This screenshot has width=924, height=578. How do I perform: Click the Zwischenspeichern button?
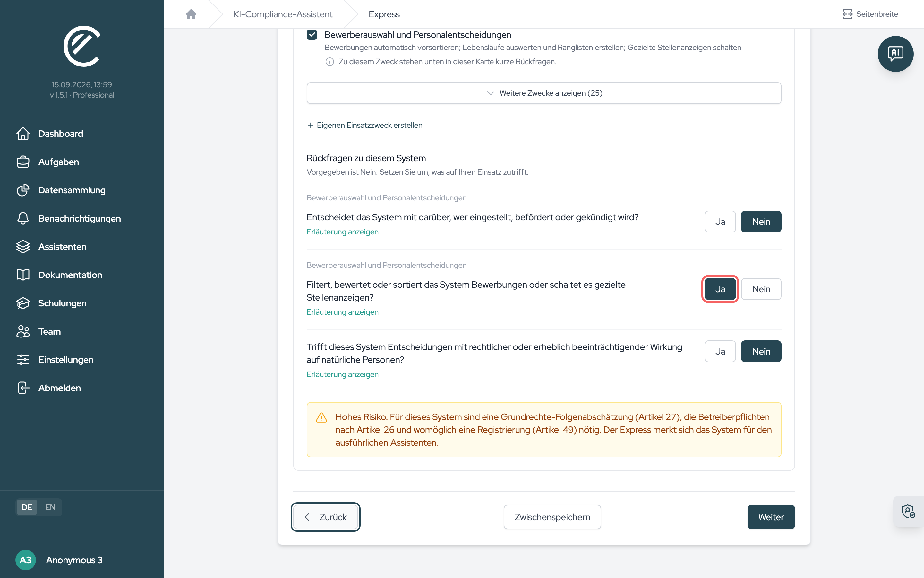pyautogui.click(x=552, y=517)
